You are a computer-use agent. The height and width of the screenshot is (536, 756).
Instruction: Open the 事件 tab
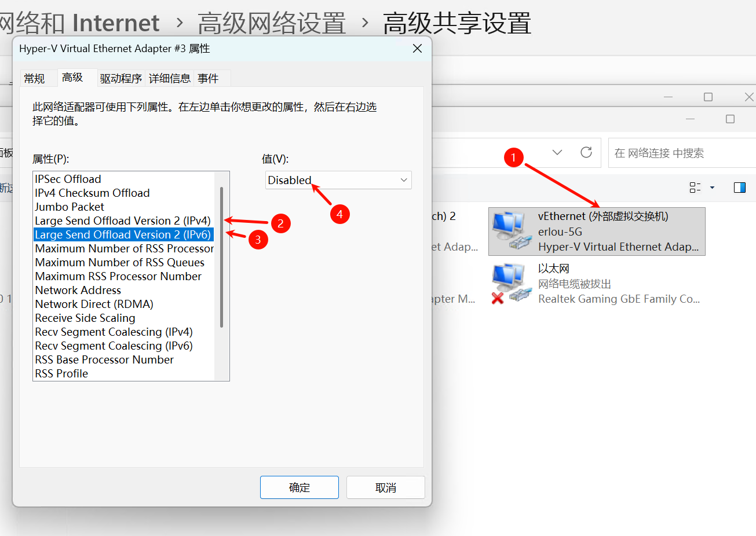point(208,79)
